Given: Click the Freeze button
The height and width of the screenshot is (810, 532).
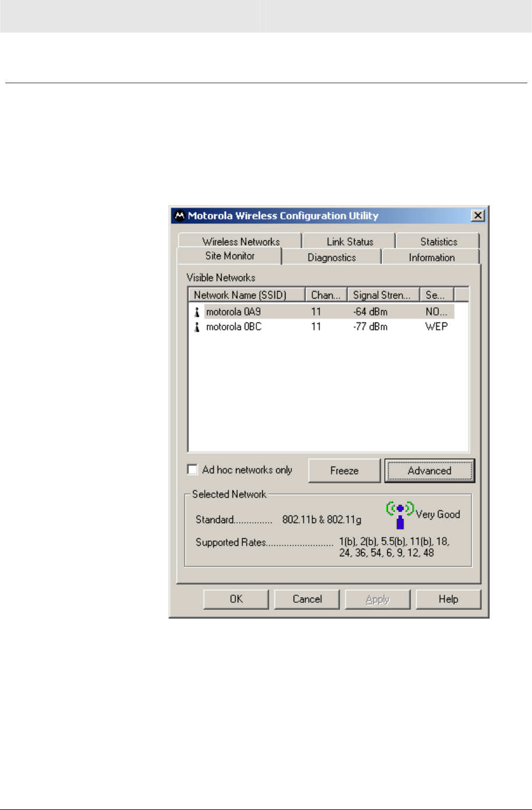Looking at the screenshot, I should tap(344, 471).
